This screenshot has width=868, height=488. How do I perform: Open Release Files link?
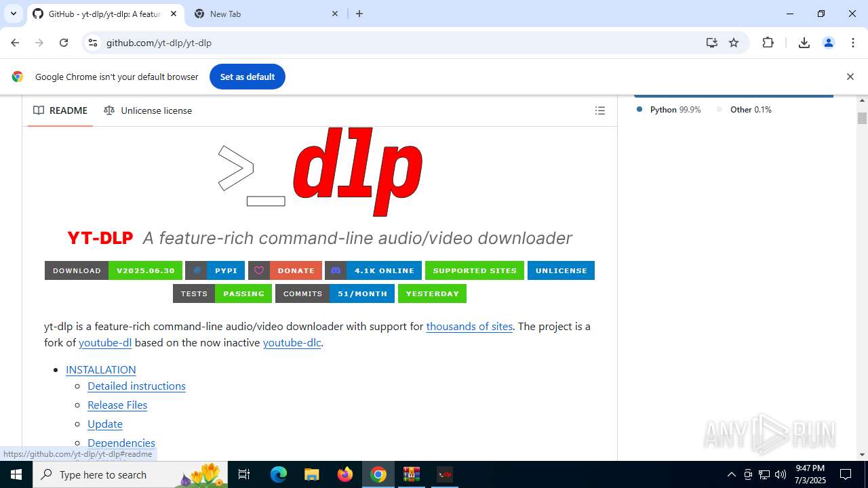[x=117, y=405]
